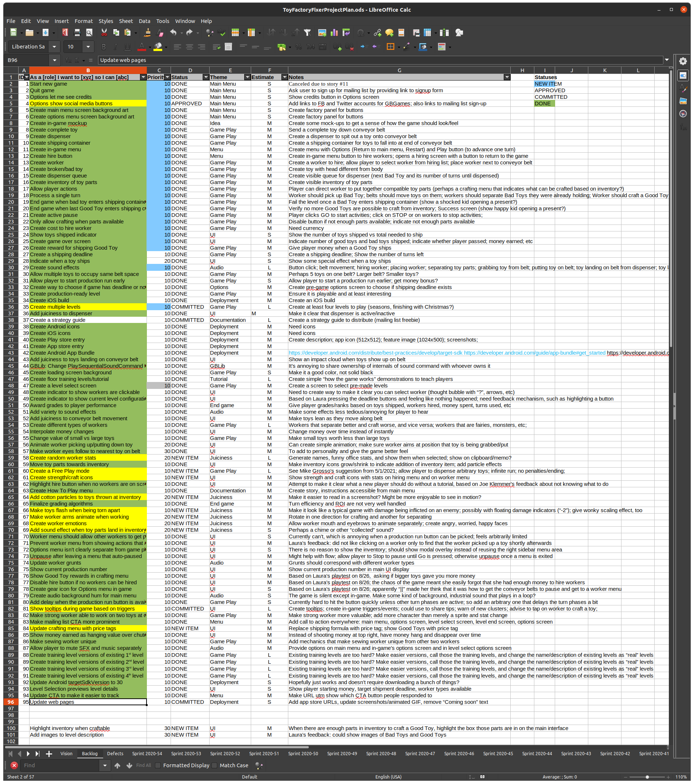Click the Export as PDF icon
Screen dimensions: 694x784
[x=65, y=32]
